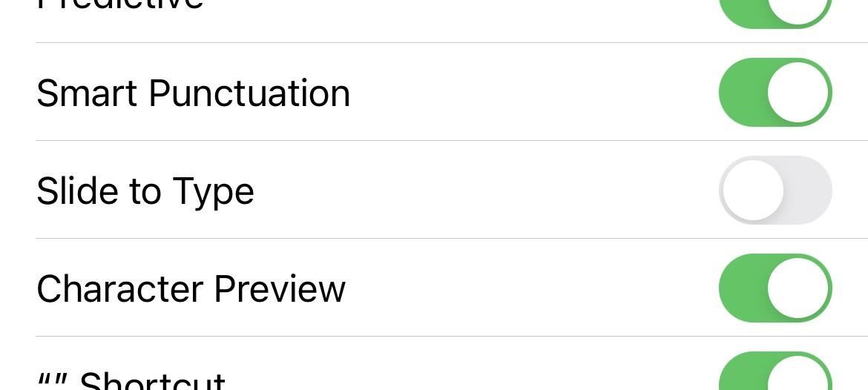Click the white knob of Slide to Type switch

[752, 191]
